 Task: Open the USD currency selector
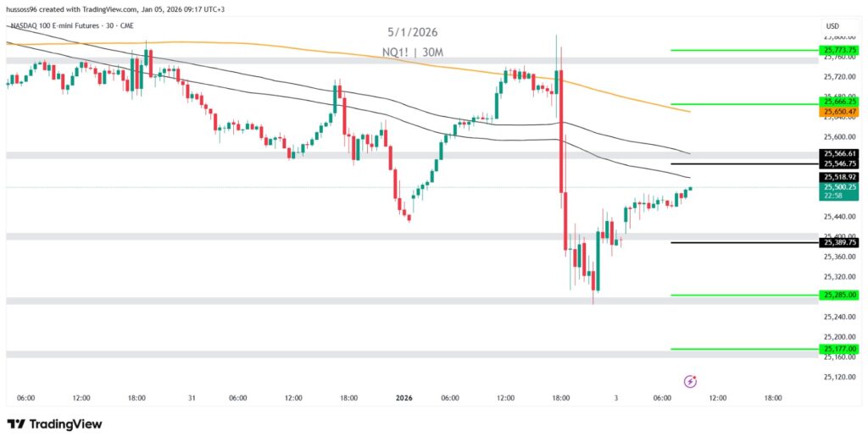832,25
